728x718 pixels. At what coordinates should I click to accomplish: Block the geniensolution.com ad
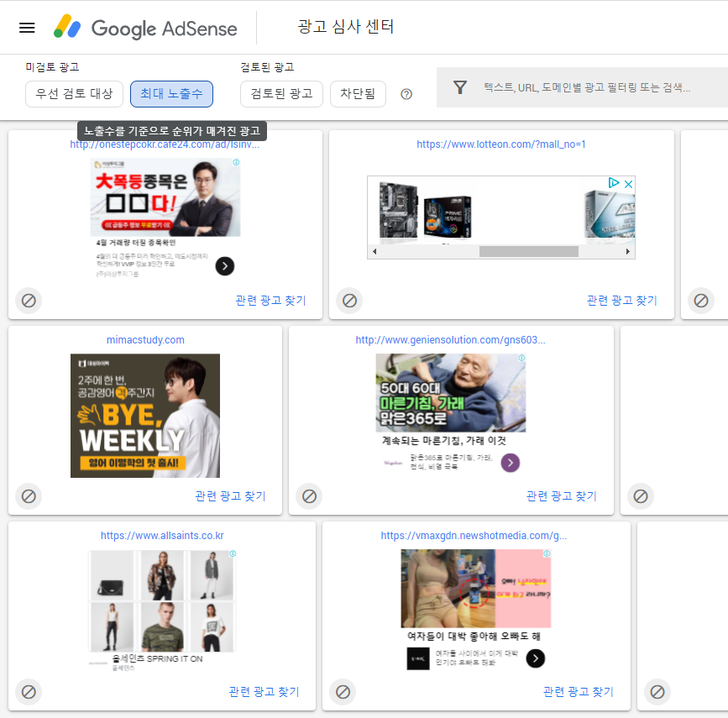(309, 496)
